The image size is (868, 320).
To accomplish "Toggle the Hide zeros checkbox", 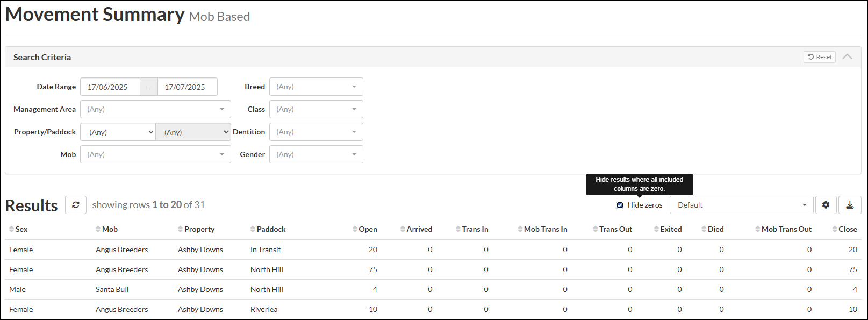I will tap(620, 205).
